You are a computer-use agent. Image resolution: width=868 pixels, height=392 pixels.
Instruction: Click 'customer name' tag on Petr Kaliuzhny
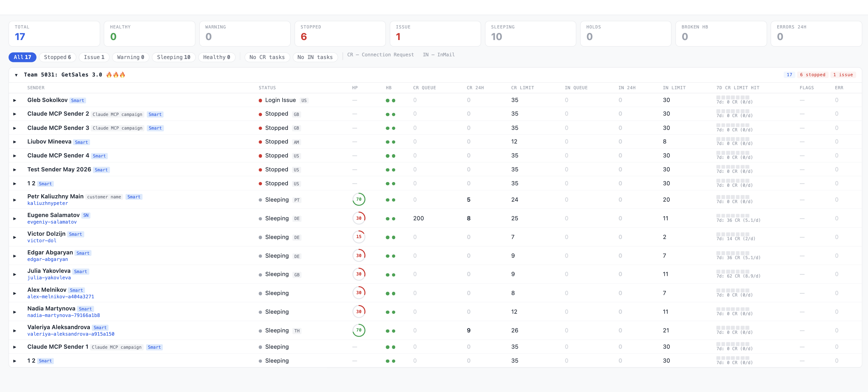[104, 197]
